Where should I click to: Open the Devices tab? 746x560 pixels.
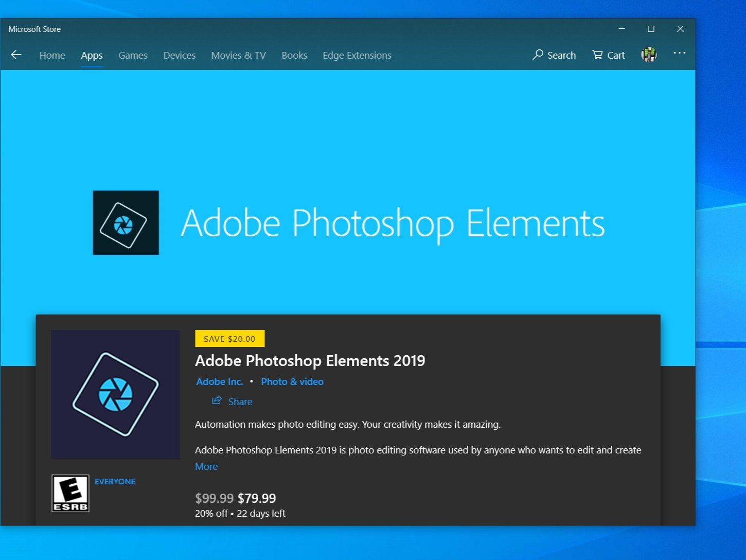pyautogui.click(x=179, y=55)
